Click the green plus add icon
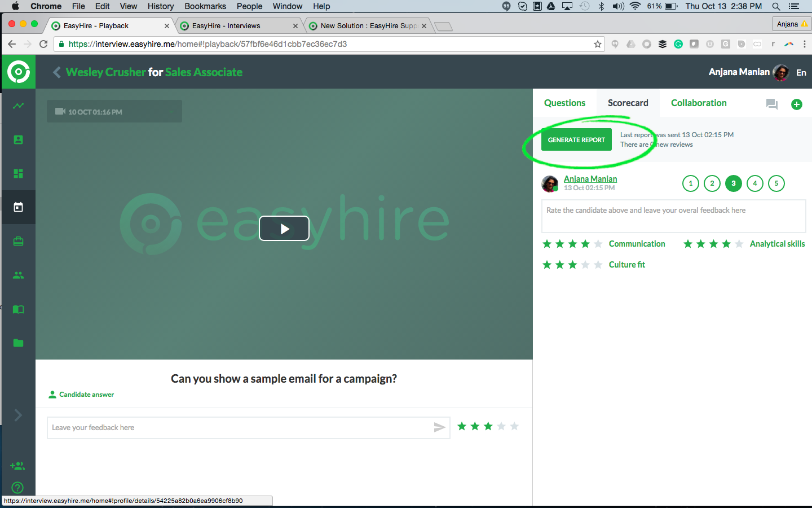812x508 pixels. coord(797,104)
